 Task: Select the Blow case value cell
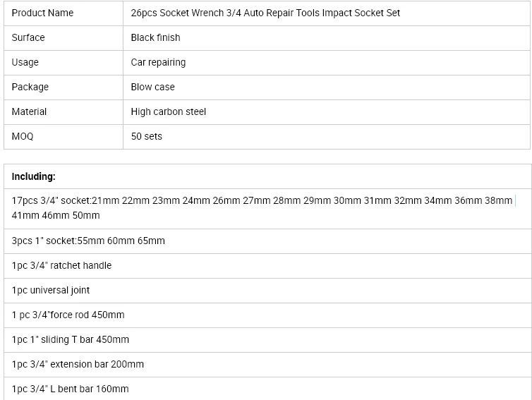pos(327,87)
